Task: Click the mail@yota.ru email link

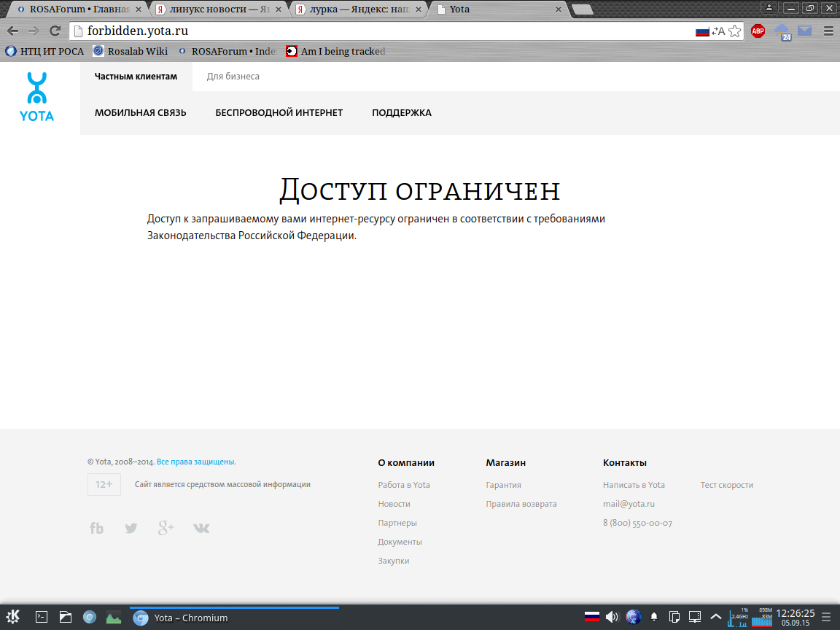Action: coord(629,504)
